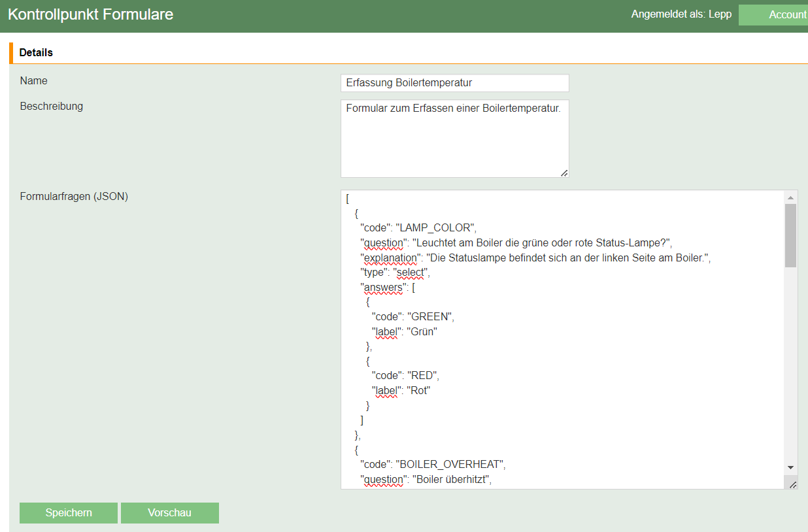Viewport: 808px width, 532px height.
Task: Click the "LAMP_COLOR" code line
Action: [x=418, y=228]
